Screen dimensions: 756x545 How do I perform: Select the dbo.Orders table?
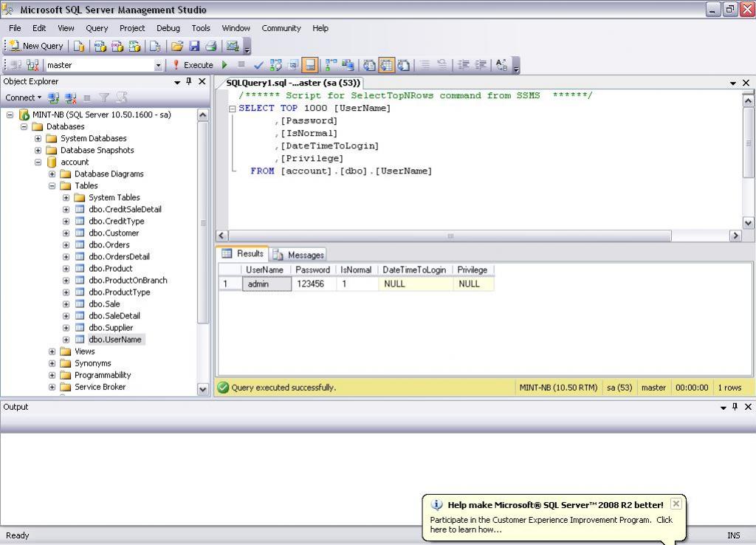[109, 245]
